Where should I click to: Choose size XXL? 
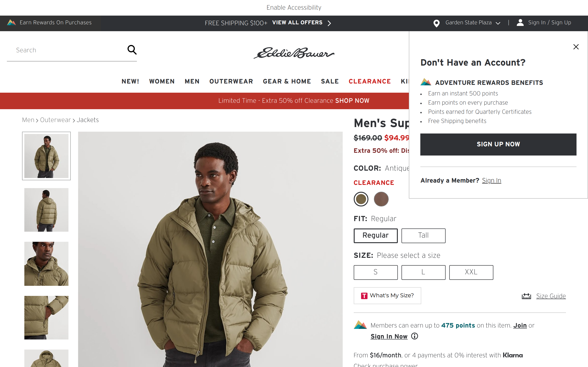471,272
